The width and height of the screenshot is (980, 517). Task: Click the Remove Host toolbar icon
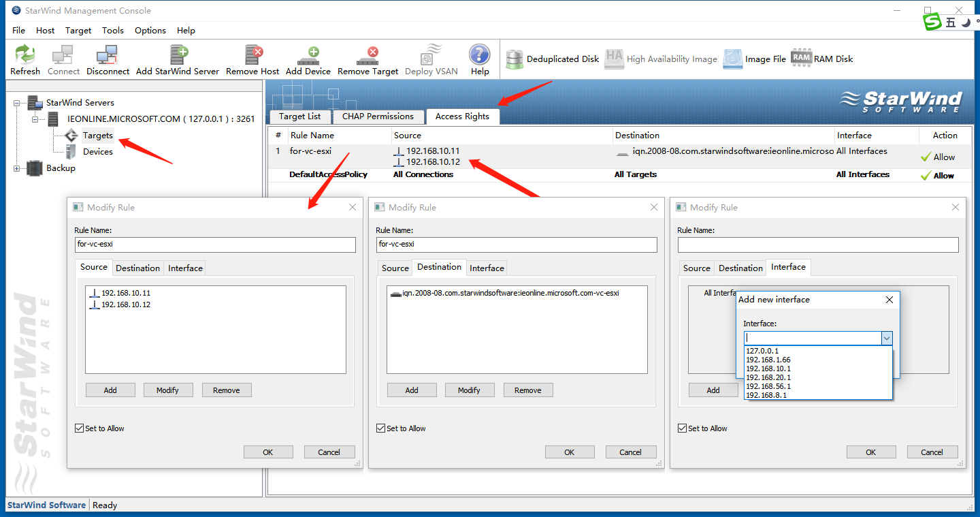pyautogui.click(x=253, y=54)
